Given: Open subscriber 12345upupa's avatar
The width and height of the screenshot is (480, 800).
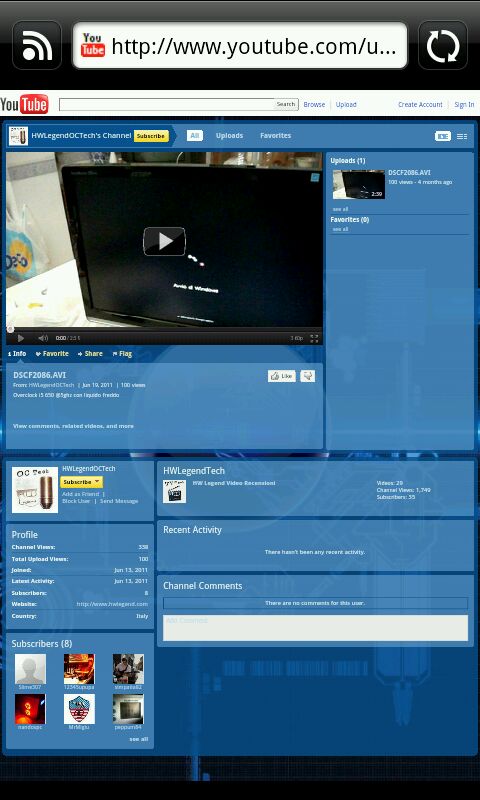Looking at the screenshot, I should point(79,669).
